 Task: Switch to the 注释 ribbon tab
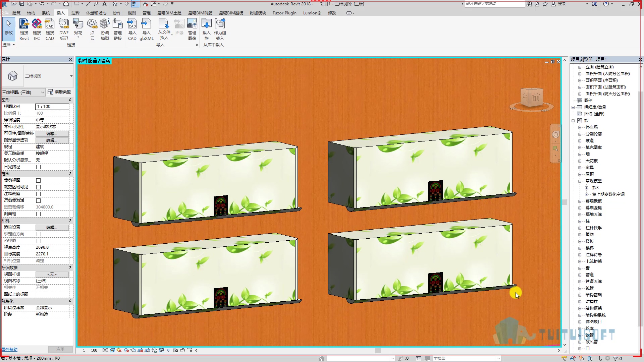pyautogui.click(x=75, y=13)
